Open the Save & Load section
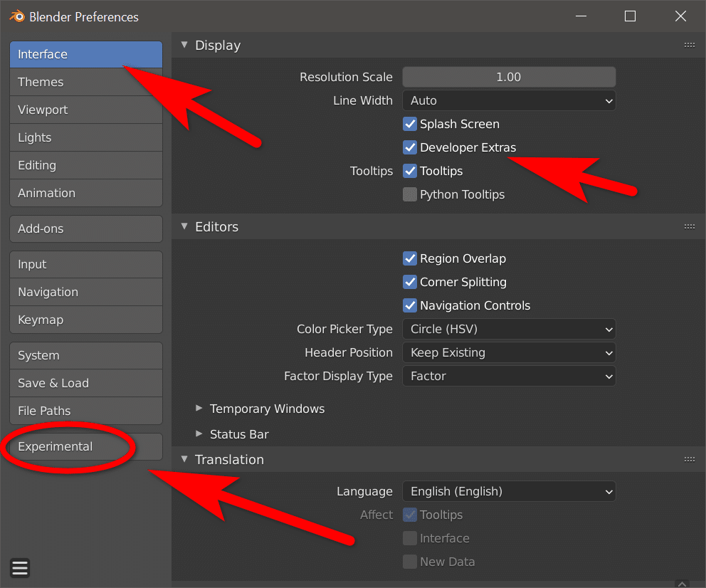This screenshot has width=706, height=588. tap(86, 383)
